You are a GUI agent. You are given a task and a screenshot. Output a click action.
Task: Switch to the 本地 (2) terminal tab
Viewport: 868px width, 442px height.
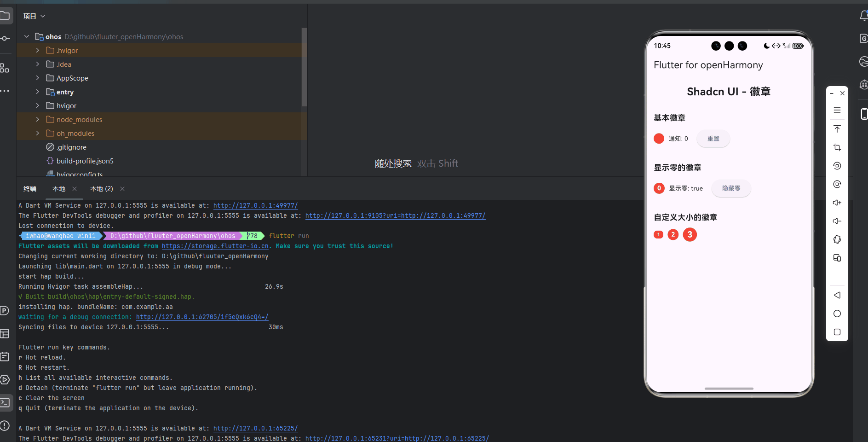coord(102,189)
